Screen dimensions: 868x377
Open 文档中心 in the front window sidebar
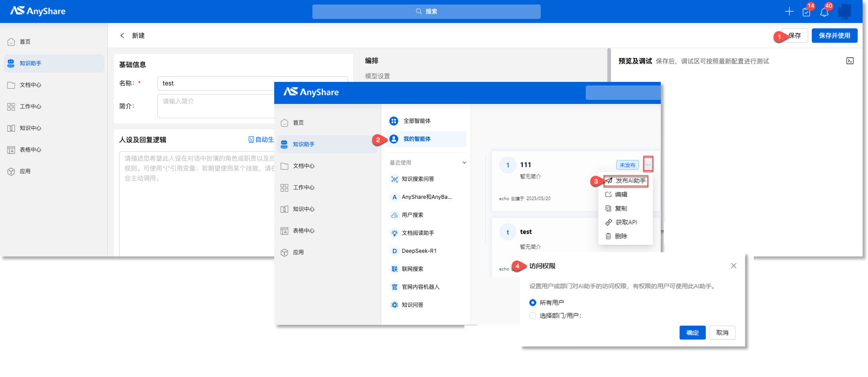(327, 166)
